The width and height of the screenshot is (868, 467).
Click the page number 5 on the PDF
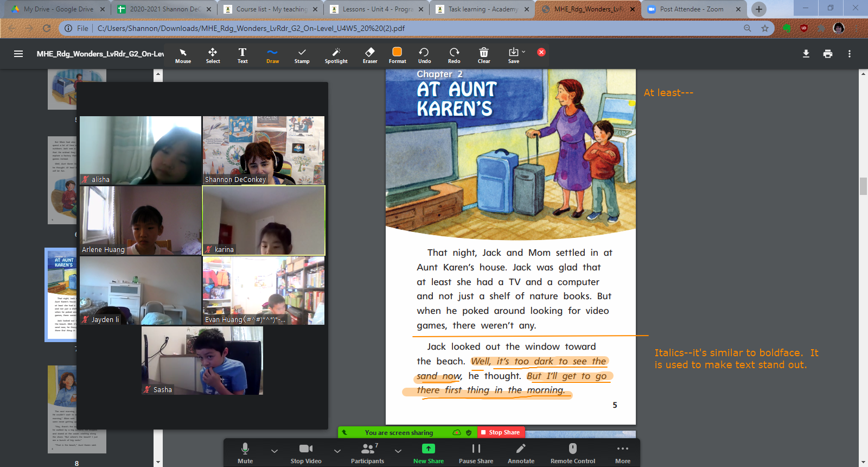pyautogui.click(x=615, y=405)
